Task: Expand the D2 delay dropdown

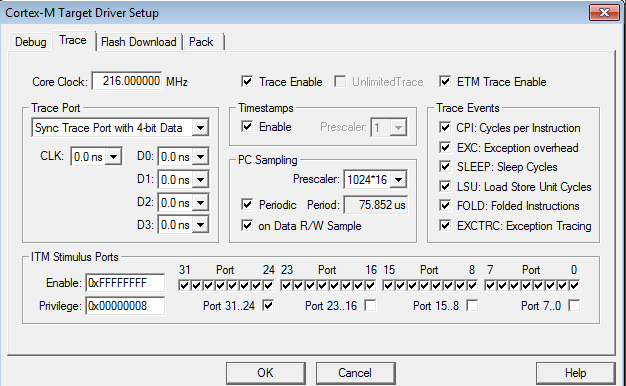Action: (200, 202)
